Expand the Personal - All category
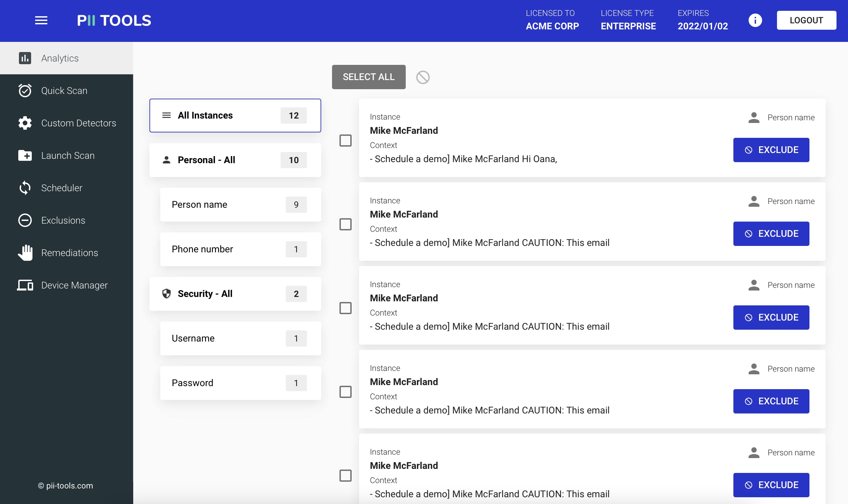The width and height of the screenshot is (848, 504). pos(235,160)
